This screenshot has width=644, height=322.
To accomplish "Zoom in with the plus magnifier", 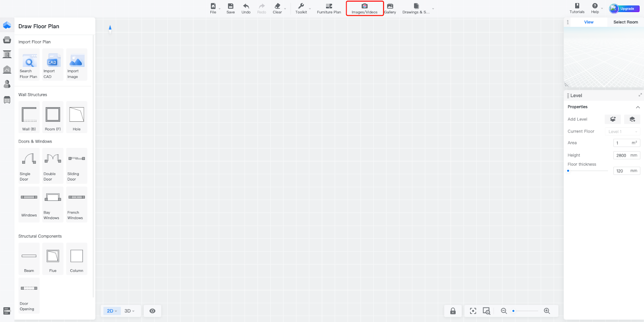I will [x=547, y=311].
